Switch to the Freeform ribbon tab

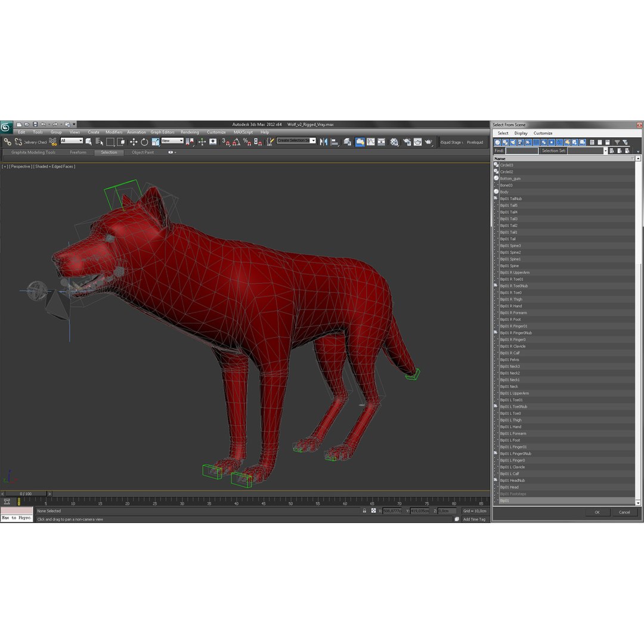click(x=78, y=153)
